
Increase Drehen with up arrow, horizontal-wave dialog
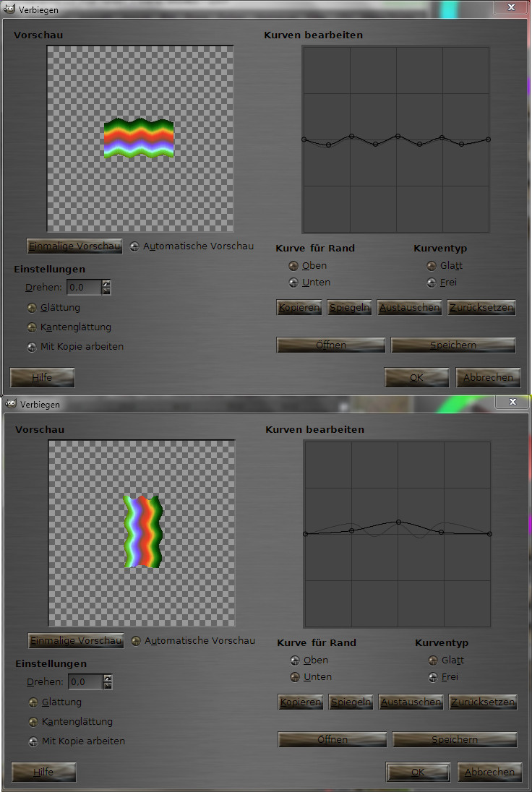click(x=106, y=284)
